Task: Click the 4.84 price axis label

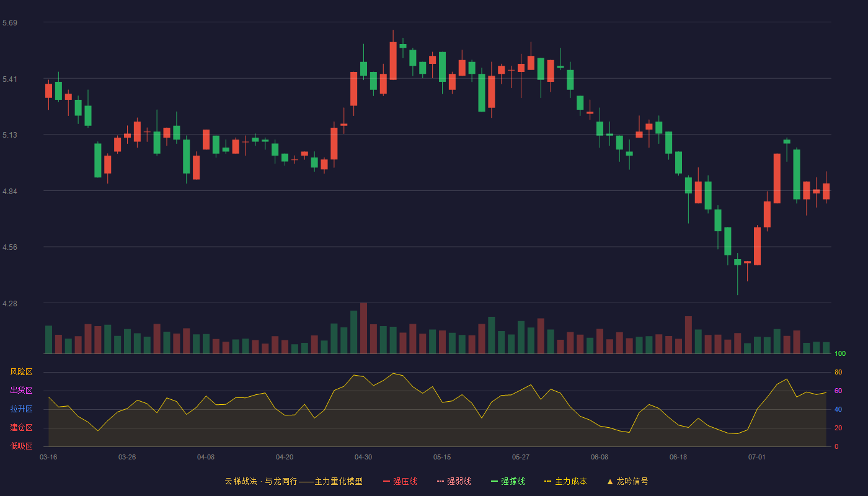Action: tap(10, 192)
